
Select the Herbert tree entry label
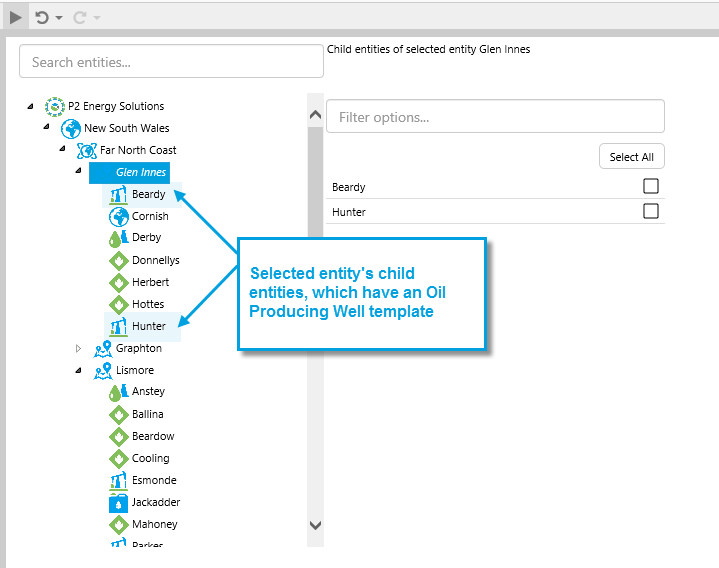[x=150, y=282]
